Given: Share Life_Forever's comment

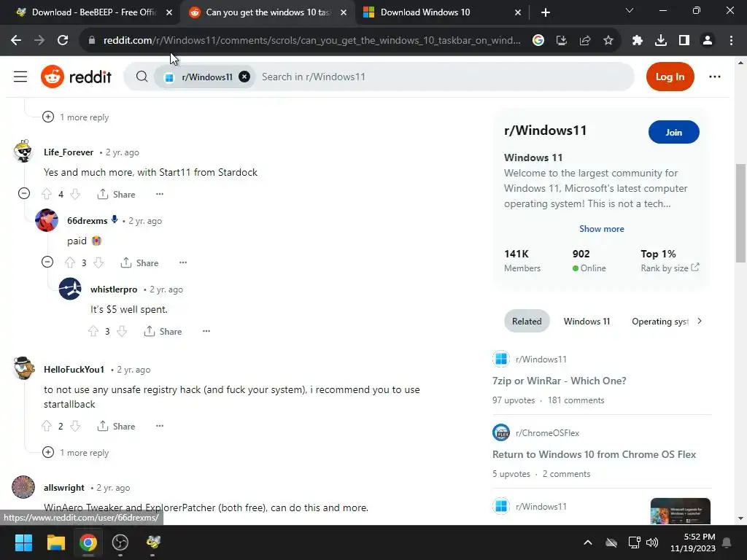Looking at the screenshot, I should [116, 194].
